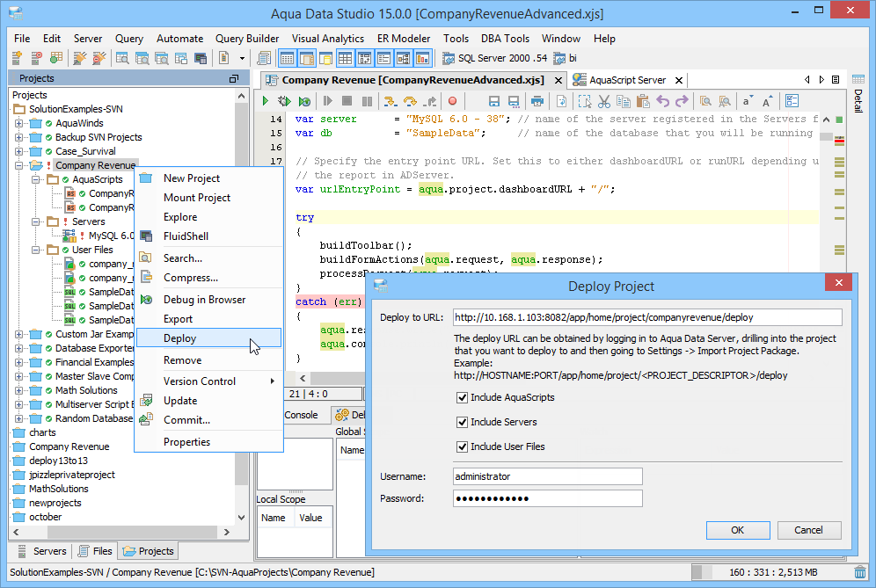Switch to the Servers bottom tab
The height and width of the screenshot is (588, 876).
point(43,551)
